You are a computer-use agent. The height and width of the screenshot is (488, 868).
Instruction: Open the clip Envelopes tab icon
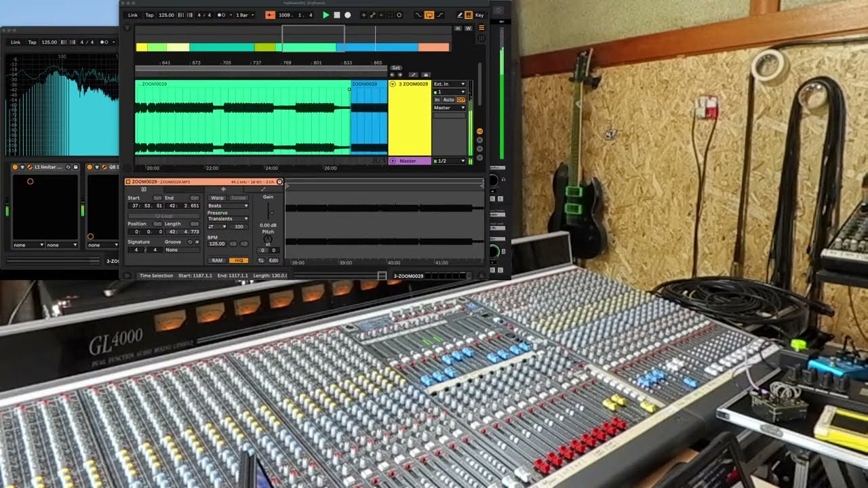[263, 189]
